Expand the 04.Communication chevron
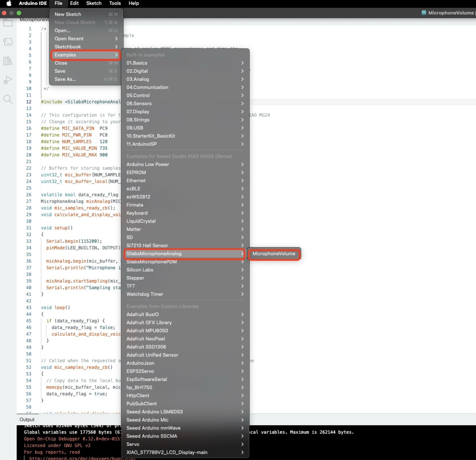 pos(242,87)
